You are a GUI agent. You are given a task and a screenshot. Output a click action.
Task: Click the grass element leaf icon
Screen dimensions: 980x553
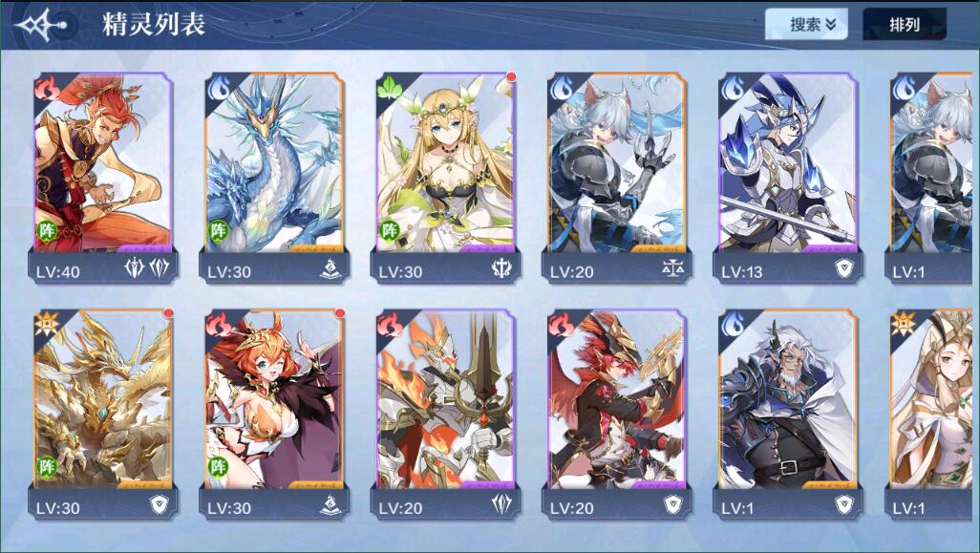coord(390,89)
